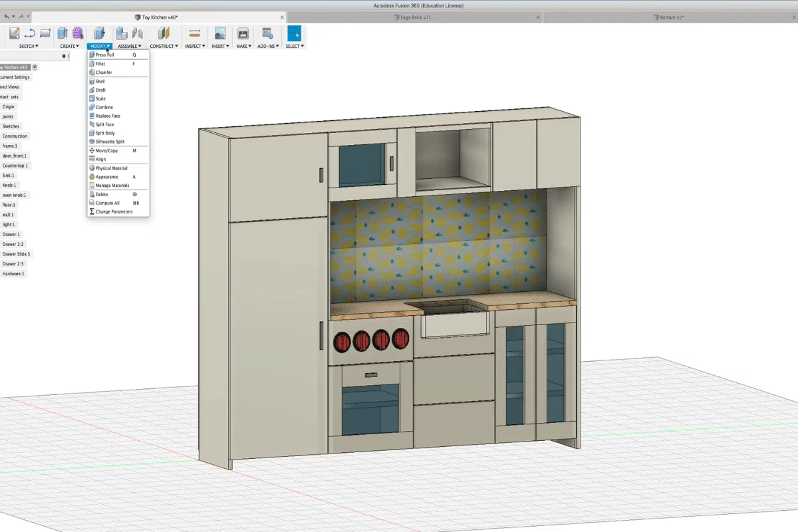This screenshot has width=798, height=532.
Task: Click the Joint icon in Assemble group
Action: point(138,33)
